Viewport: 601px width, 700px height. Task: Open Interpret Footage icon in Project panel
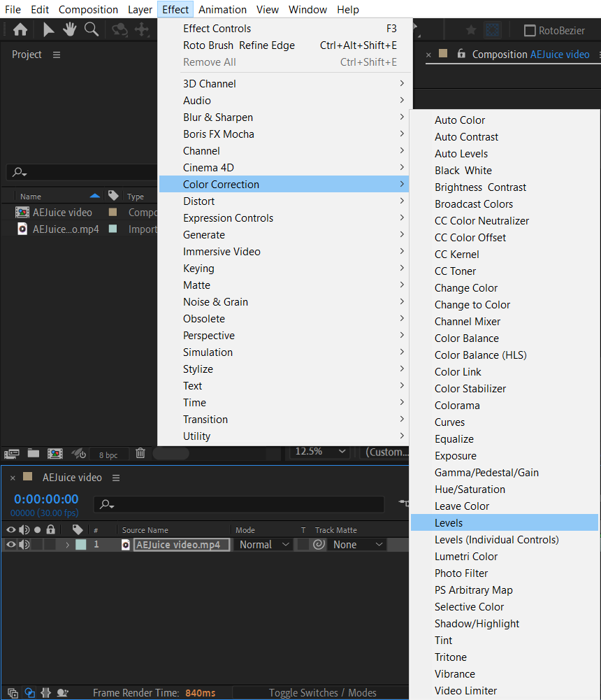pyautogui.click(x=12, y=454)
